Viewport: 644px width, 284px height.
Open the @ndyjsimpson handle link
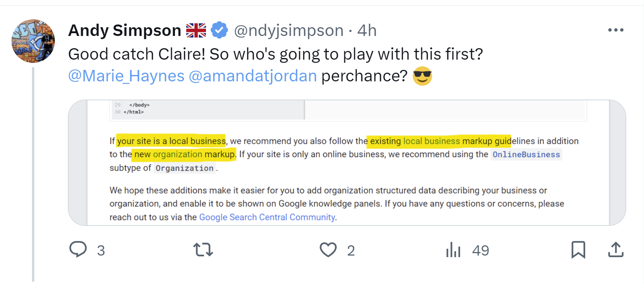[289, 30]
